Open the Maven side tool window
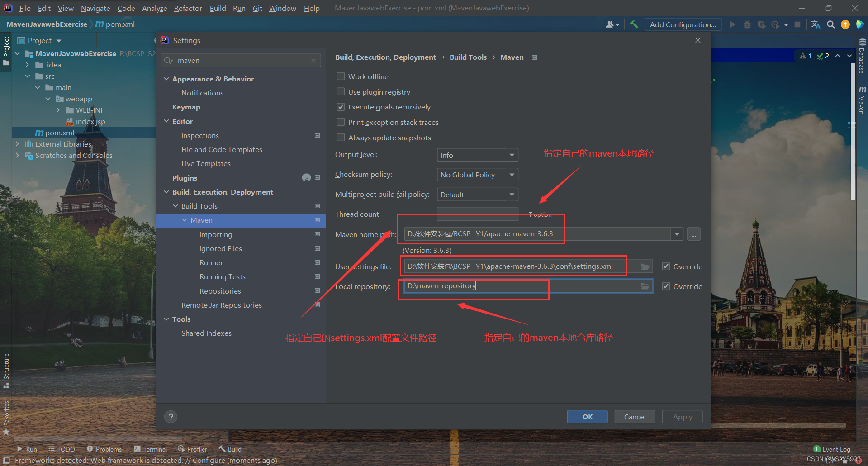Image resolution: width=868 pixels, height=466 pixels. (862, 100)
